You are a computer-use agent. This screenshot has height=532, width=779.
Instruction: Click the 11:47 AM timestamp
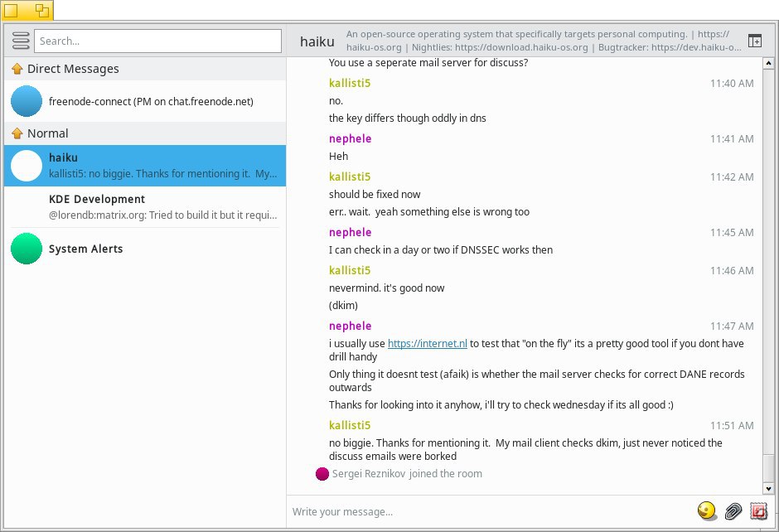click(x=732, y=326)
